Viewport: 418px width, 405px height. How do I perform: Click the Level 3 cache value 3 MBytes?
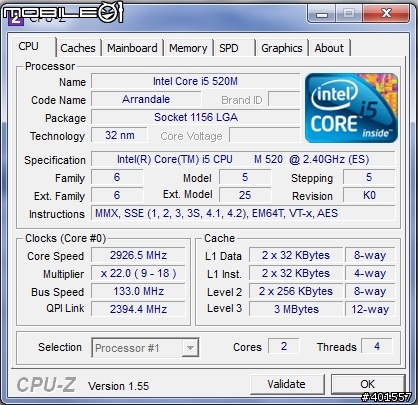296,309
